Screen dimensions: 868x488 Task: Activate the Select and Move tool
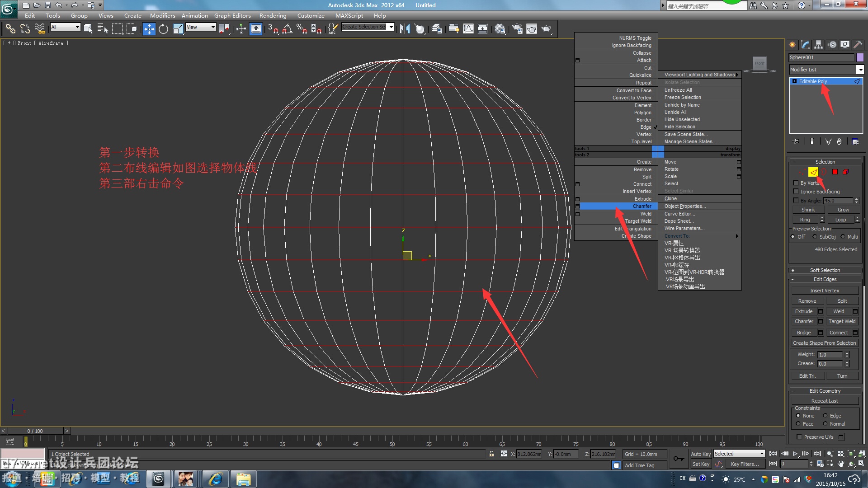coord(149,29)
